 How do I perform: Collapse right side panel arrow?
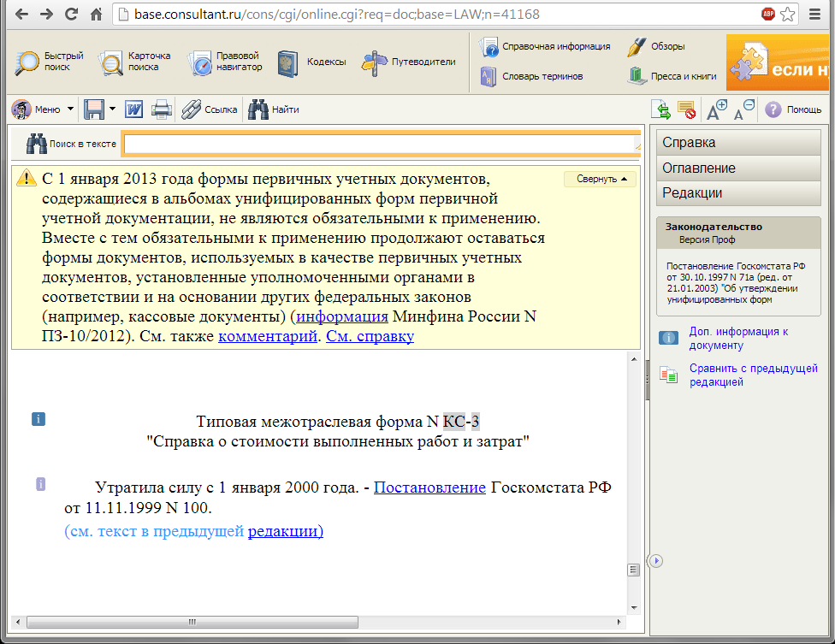tap(655, 561)
